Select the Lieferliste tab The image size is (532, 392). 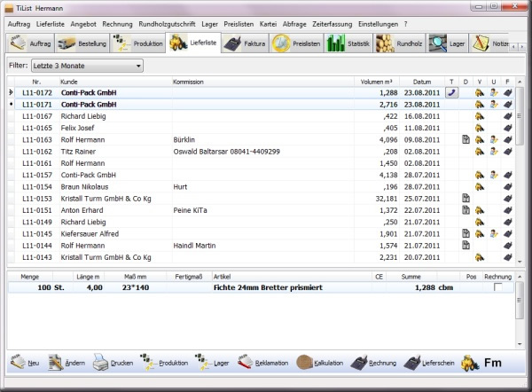point(193,43)
